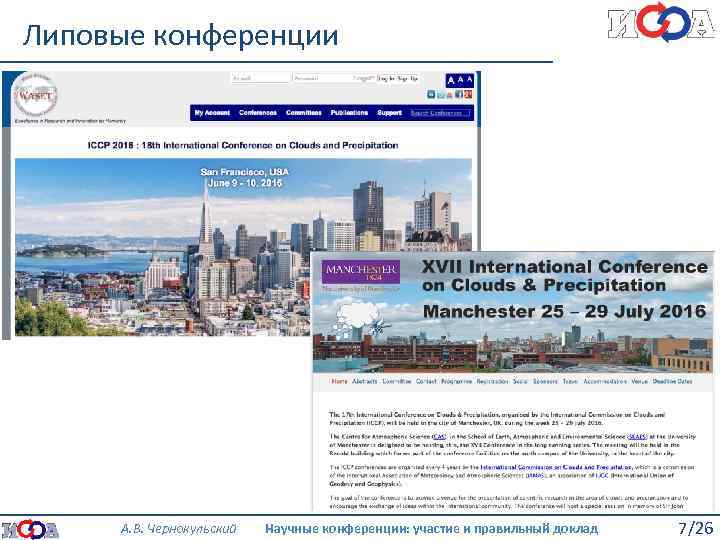Image resolution: width=720 pixels, height=540 pixels.
Task: Open the Twitter social icon
Action: coord(441,95)
